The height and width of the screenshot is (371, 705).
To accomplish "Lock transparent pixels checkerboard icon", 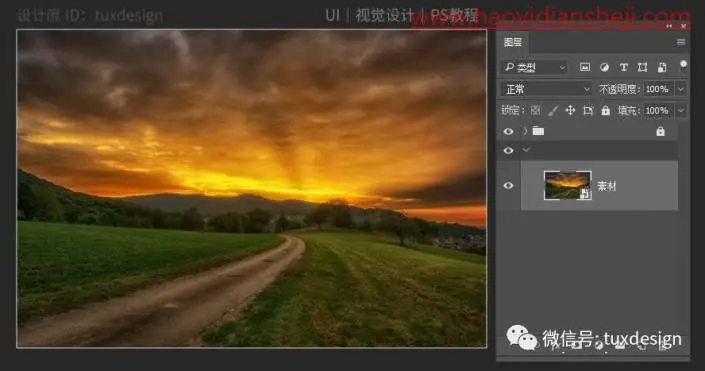I will (x=535, y=110).
